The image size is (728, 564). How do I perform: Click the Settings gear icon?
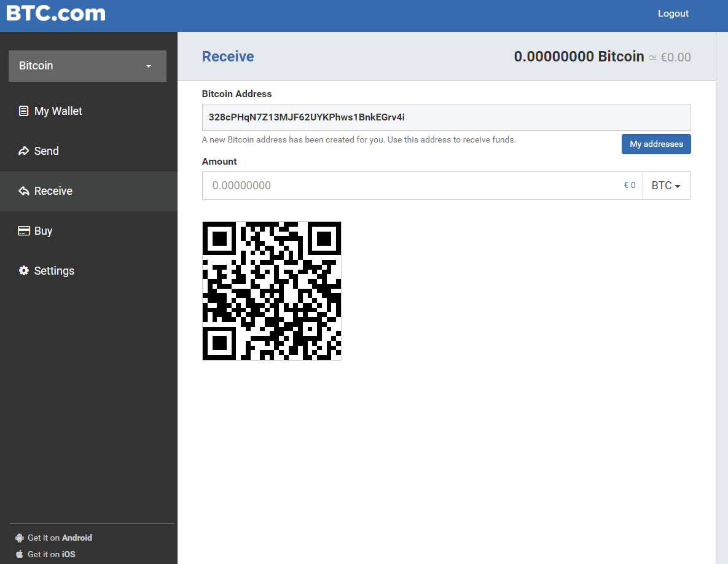[x=24, y=270]
